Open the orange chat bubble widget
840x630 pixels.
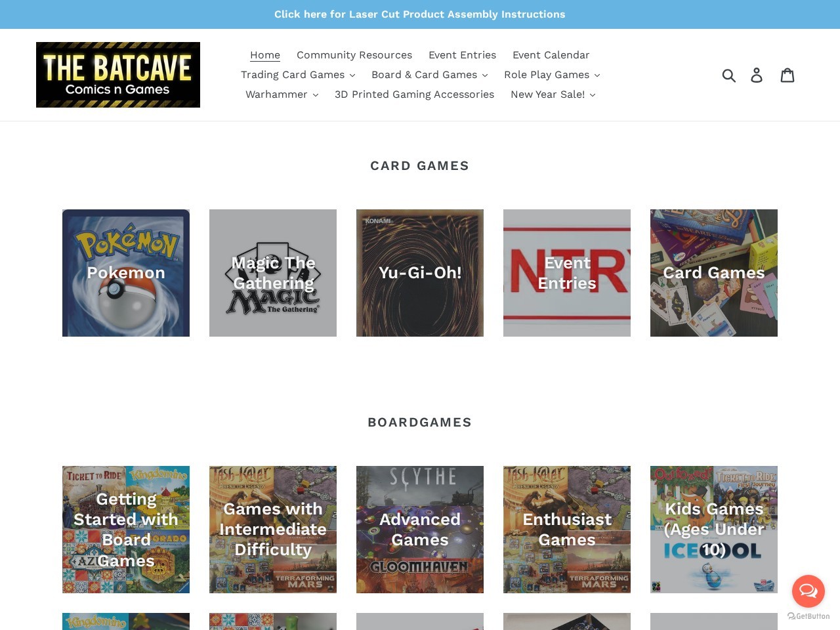coord(808,591)
